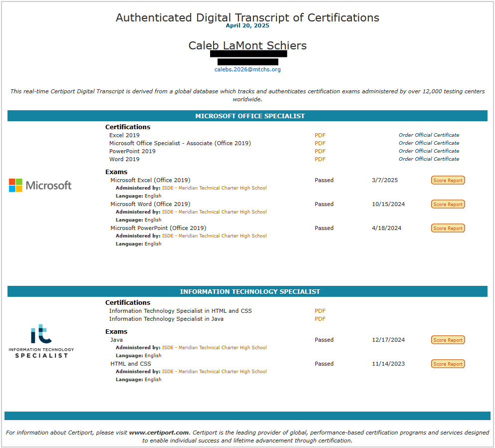The image size is (495, 448).
Task: Click the Information Technology Specialist section header
Action: click(247, 291)
